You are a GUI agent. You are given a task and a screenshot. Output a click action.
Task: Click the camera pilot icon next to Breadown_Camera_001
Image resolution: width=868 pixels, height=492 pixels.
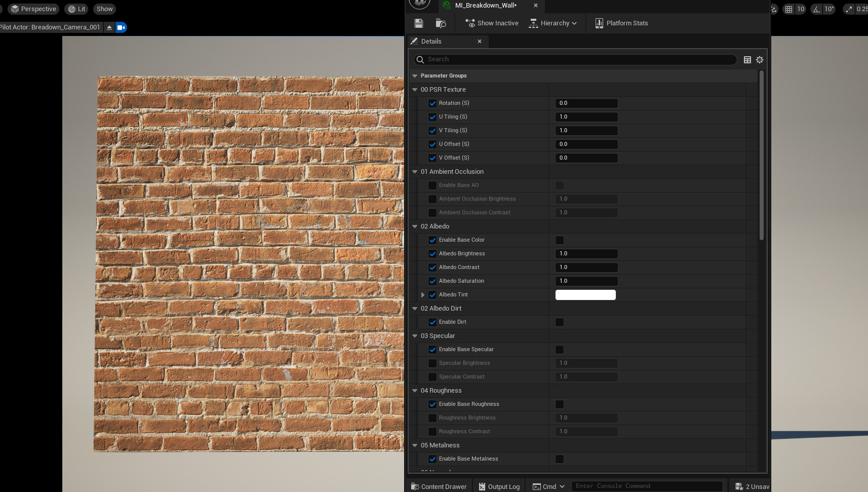click(x=121, y=27)
